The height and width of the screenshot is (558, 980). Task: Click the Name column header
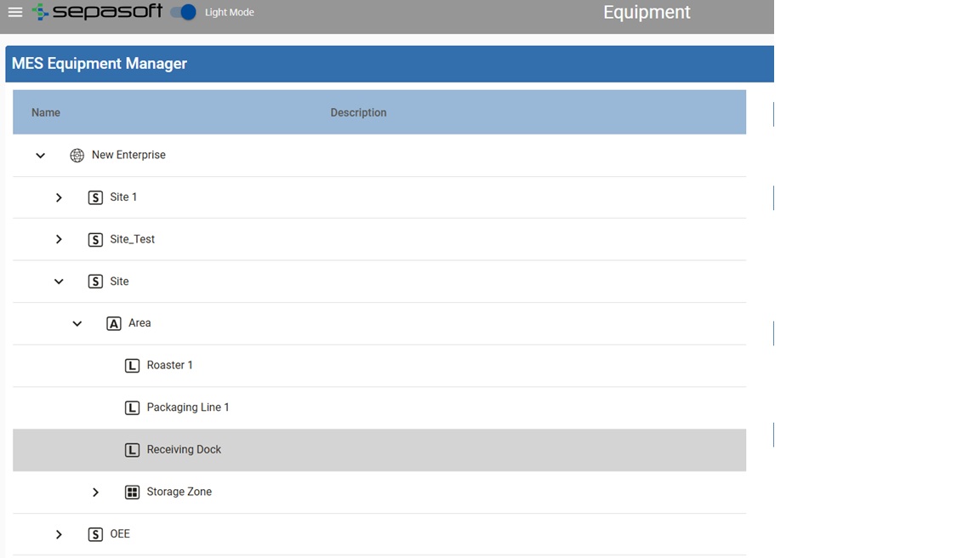(46, 112)
